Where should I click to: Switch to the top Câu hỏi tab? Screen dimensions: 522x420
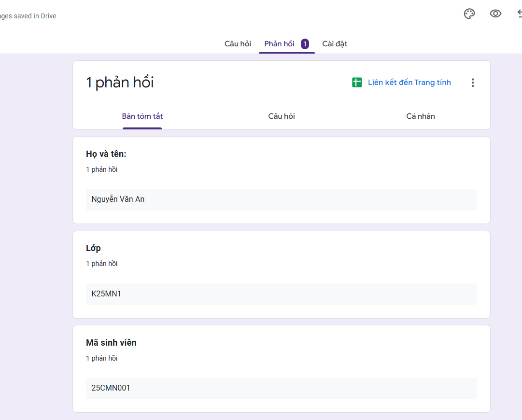[x=238, y=44]
